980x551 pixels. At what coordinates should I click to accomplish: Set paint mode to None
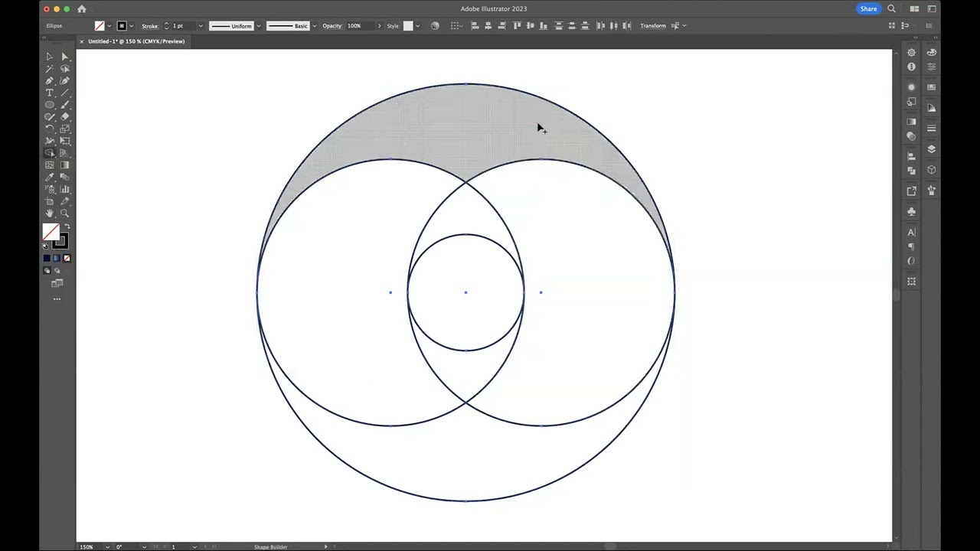tap(67, 259)
